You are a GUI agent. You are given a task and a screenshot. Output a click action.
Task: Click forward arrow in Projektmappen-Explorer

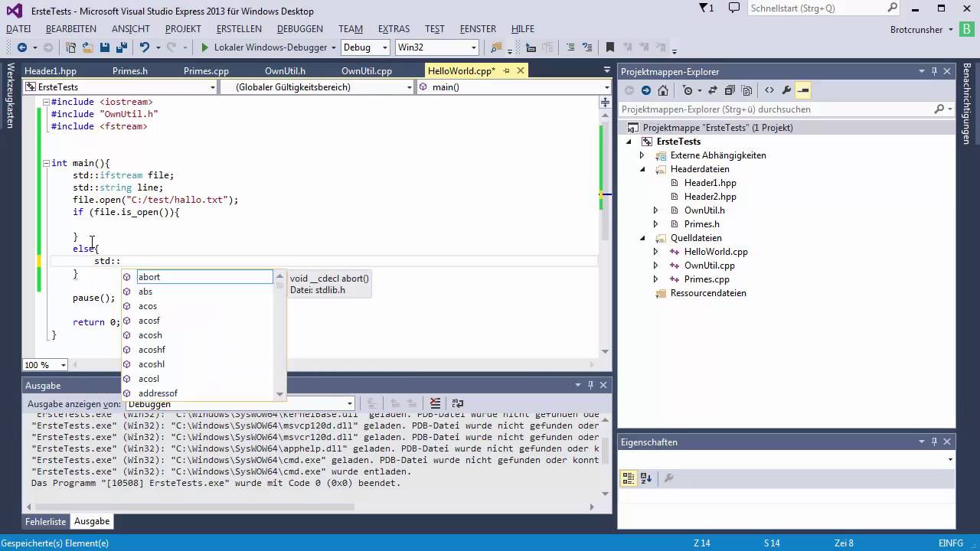pyautogui.click(x=646, y=90)
